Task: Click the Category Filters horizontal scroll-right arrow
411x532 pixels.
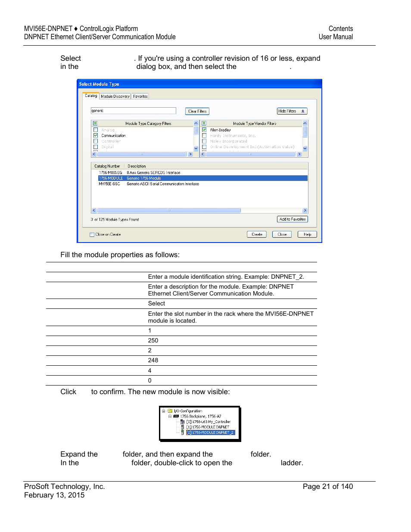Action: [190, 154]
